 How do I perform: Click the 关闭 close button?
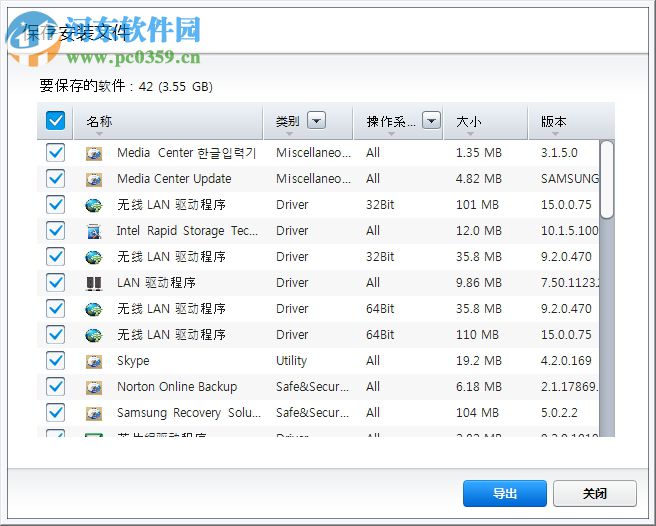tap(594, 493)
